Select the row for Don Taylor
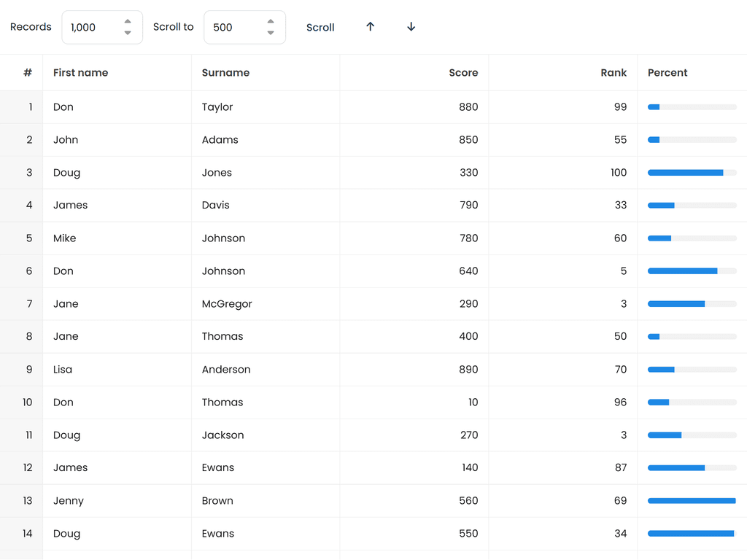This screenshot has width=747, height=560. (x=292, y=106)
